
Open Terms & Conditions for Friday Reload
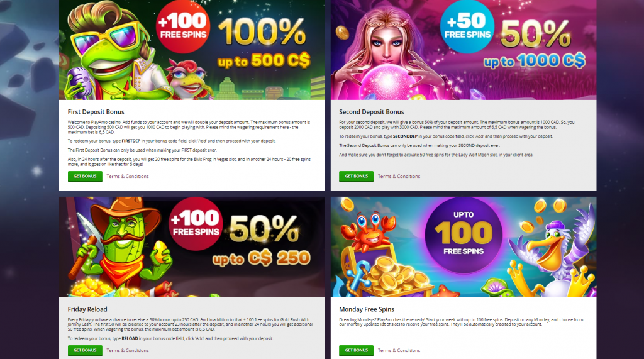[127, 350]
